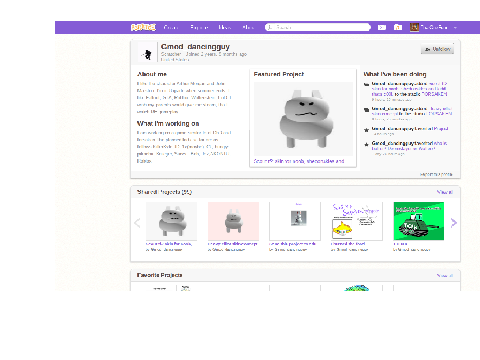This screenshot has height=360, width=480.
Task: Click in the Search field
Action: (318, 27)
